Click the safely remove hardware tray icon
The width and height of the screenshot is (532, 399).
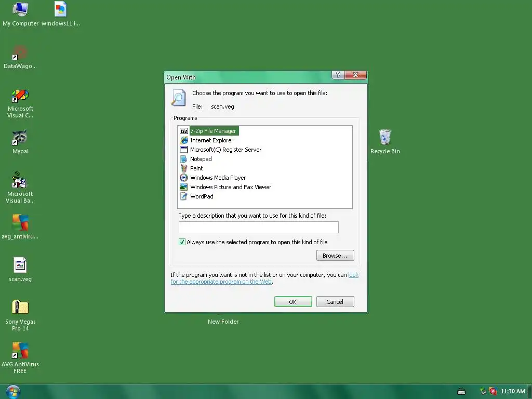483,392
